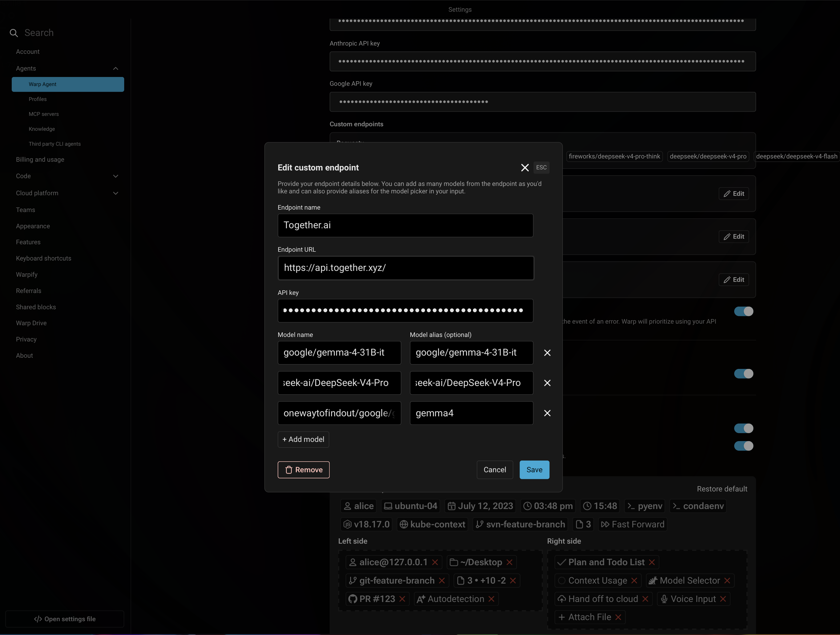Image resolution: width=840 pixels, height=635 pixels.
Task: Select the svn-feature-branch chip
Action: (520, 524)
